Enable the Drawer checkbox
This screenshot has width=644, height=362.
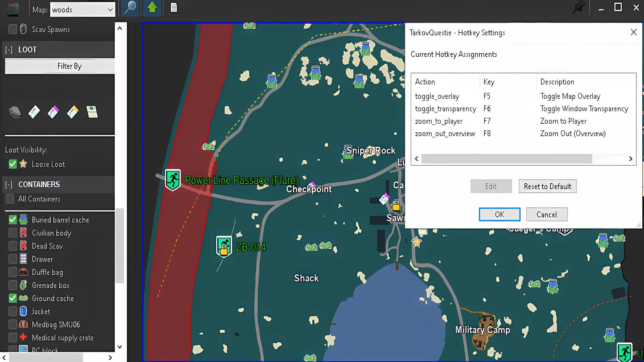pos(13,259)
